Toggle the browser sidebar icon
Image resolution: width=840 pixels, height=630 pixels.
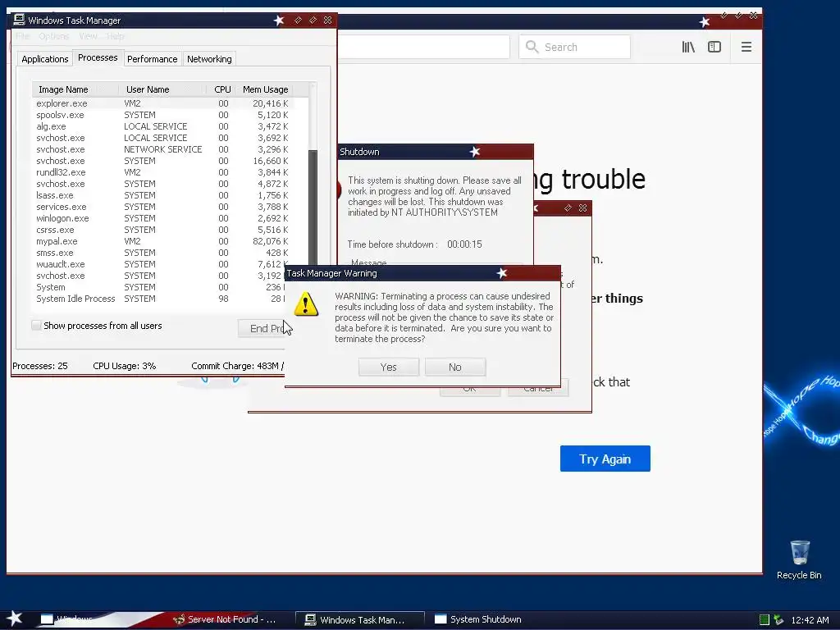point(714,47)
